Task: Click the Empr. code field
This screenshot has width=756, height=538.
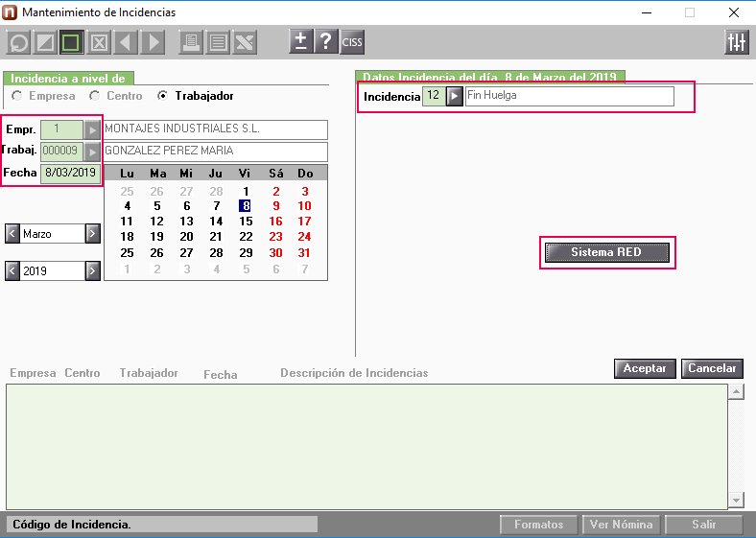Action: (61, 129)
